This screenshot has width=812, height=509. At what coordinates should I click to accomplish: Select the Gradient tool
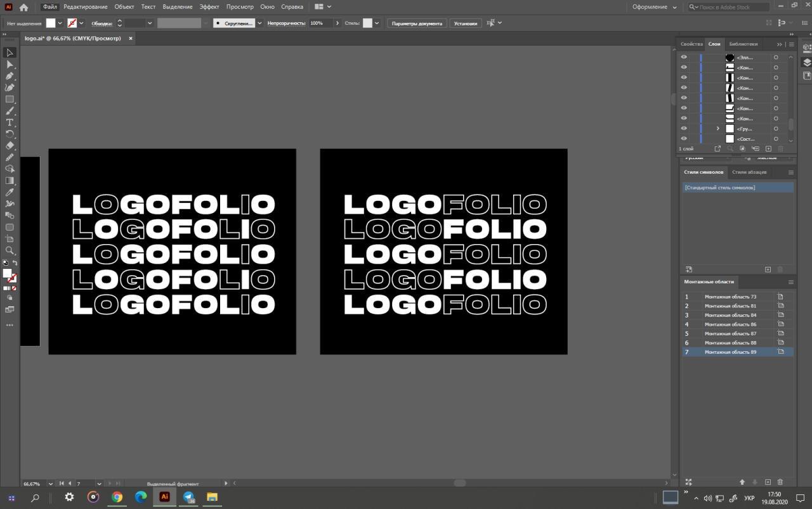[x=10, y=181]
